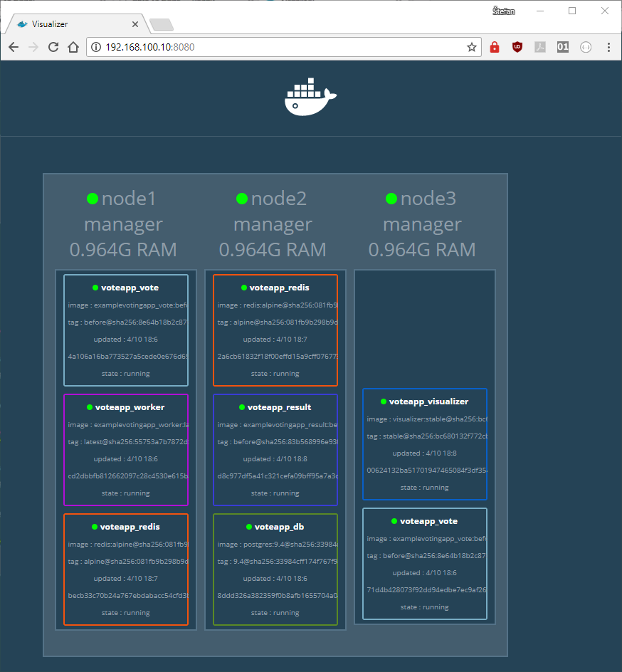This screenshot has width=622, height=672.
Task: Click the Docker whale logo
Action: tap(310, 98)
